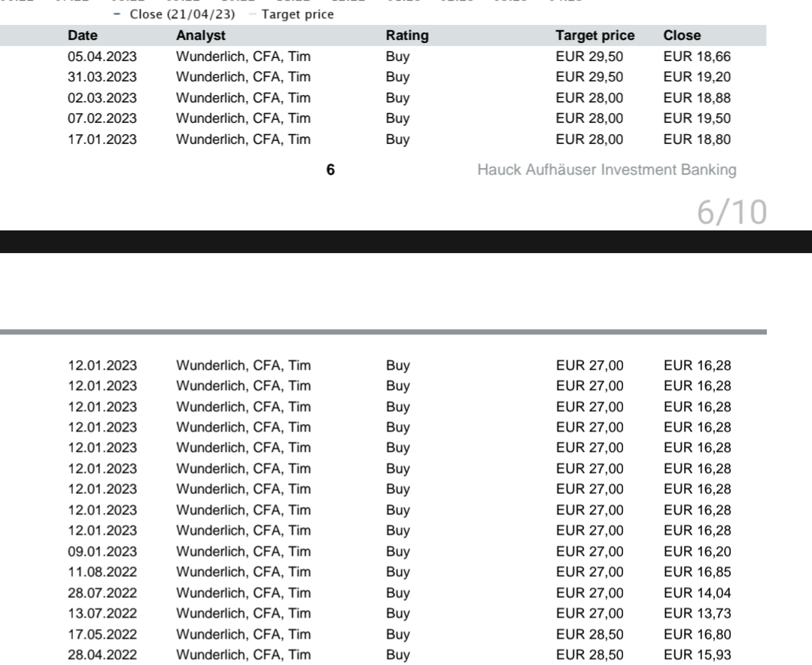The height and width of the screenshot is (665, 812).
Task: Select the date 05.04.2023
Action: (x=102, y=56)
